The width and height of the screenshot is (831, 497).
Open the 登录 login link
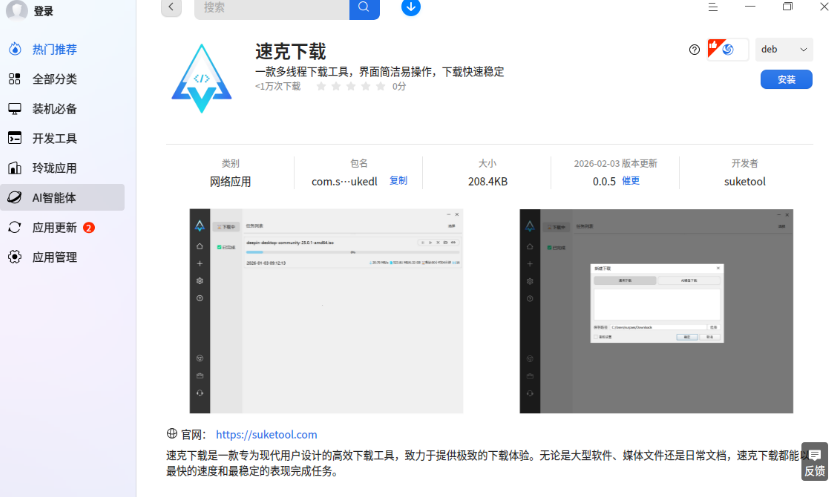point(43,11)
